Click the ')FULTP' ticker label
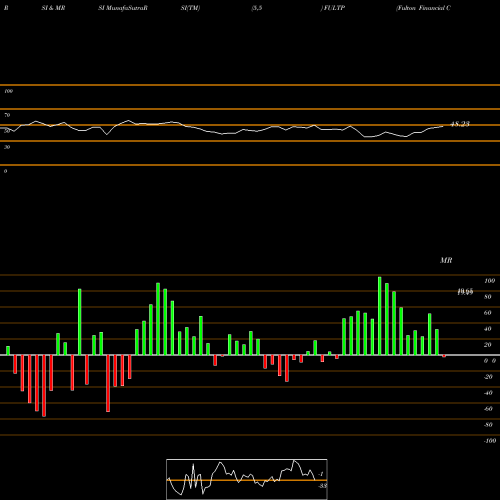 333,8
